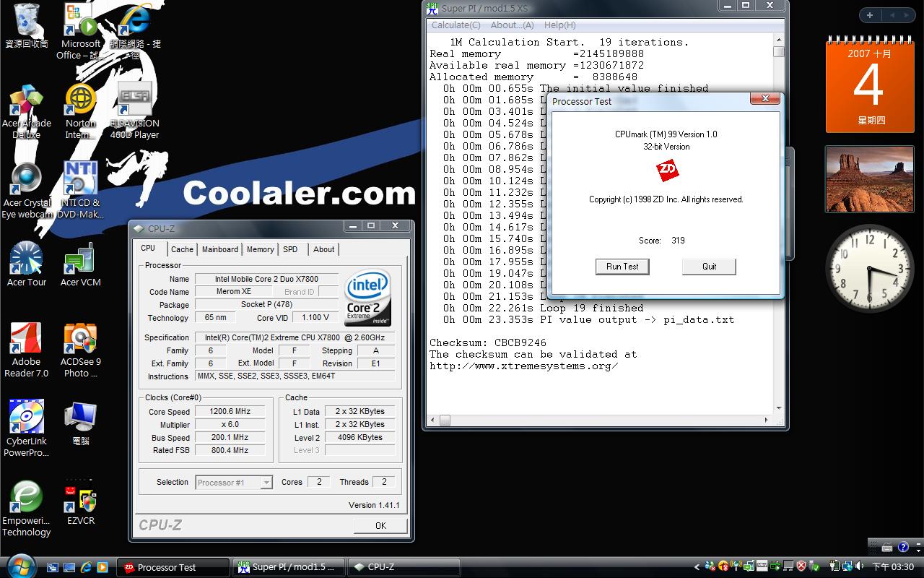Screen dimensions: 924x578
Task: Click the ZD logo in the Processor Test dialog
Action: (667, 171)
